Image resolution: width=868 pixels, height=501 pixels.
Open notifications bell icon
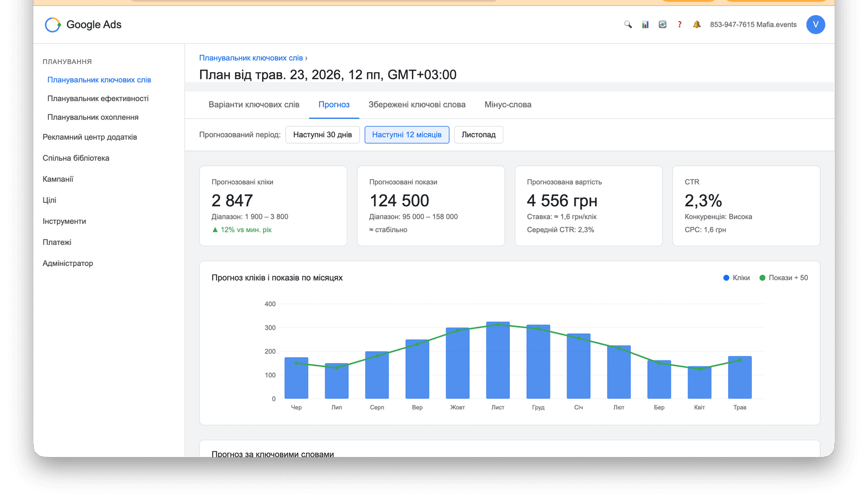697,24
